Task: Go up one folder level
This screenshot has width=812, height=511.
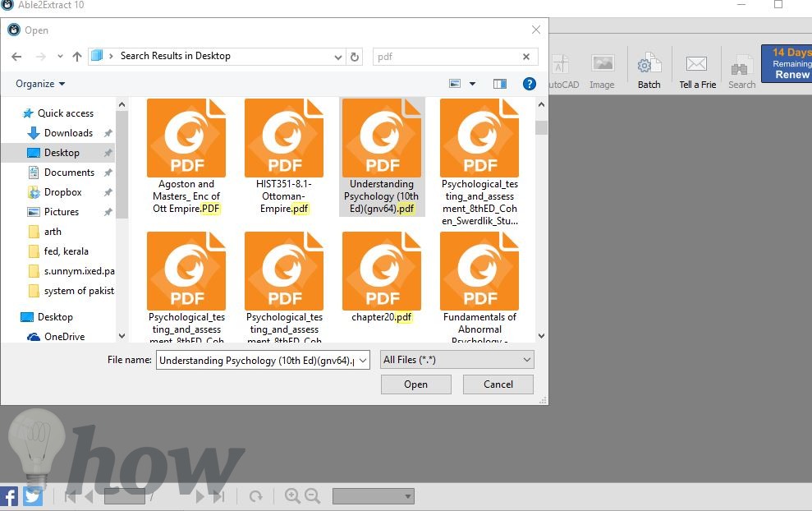Action: click(x=77, y=57)
